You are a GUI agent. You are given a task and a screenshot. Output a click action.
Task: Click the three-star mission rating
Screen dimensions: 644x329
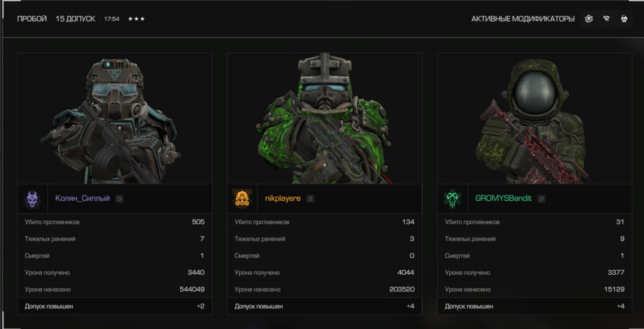pyautogui.click(x=136, y=19)
